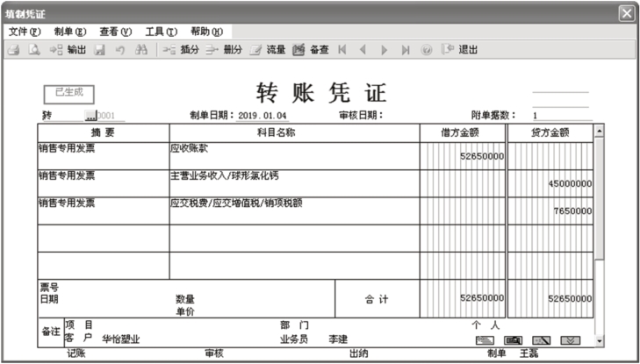Viewport: 640px width, 364px height.
Task: Click the 附单据数 input field
Action: pos(563,116)
